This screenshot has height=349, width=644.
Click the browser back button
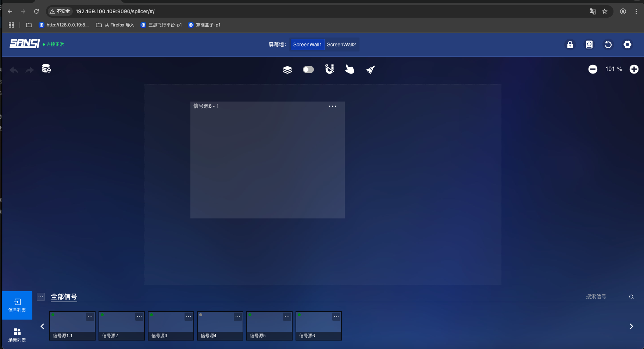[10, 11]
